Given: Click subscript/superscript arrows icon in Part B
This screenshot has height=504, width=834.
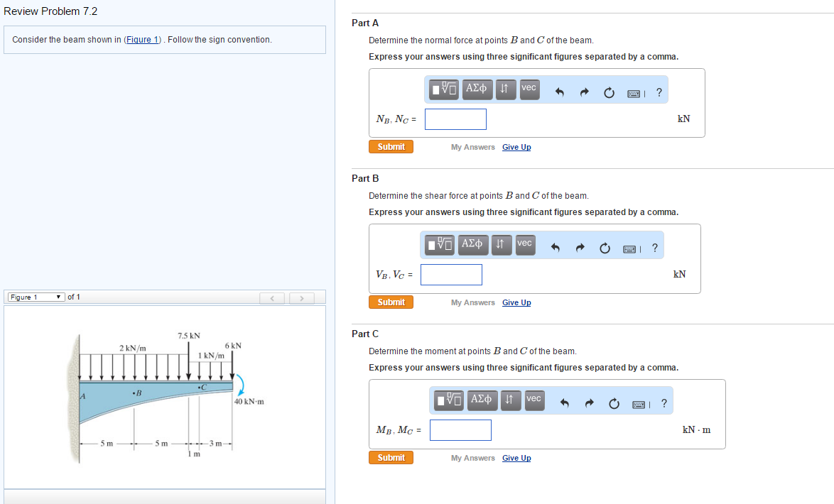Looking at the screenshot, I should [x=501, y=245].
